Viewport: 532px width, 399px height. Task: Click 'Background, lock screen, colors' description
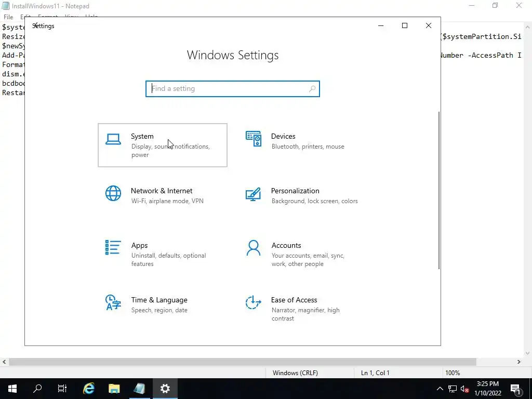click(314, 201)
